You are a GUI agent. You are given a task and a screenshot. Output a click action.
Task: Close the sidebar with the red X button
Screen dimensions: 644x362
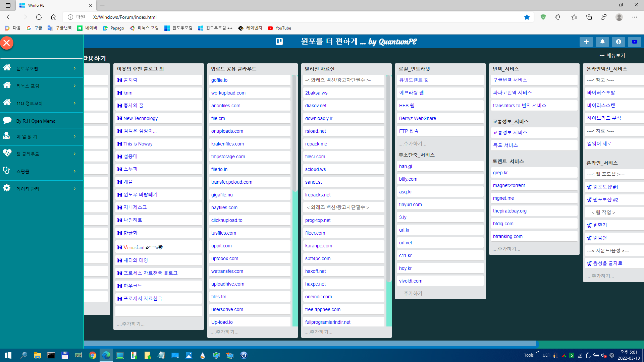(x=7, y=43)
